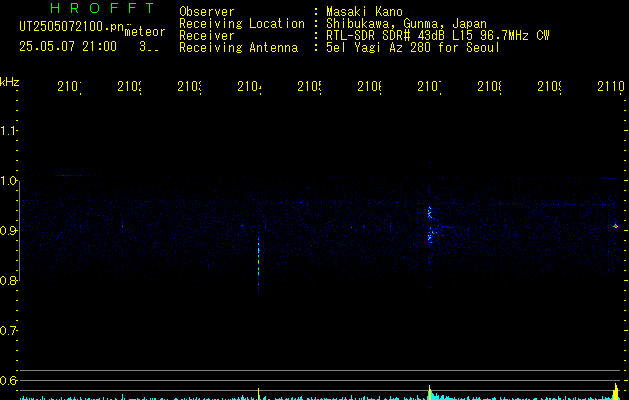This screenshot has height=400, width=629.
Task: Click the HROFFT title text
Action: [x=102, y=8]
